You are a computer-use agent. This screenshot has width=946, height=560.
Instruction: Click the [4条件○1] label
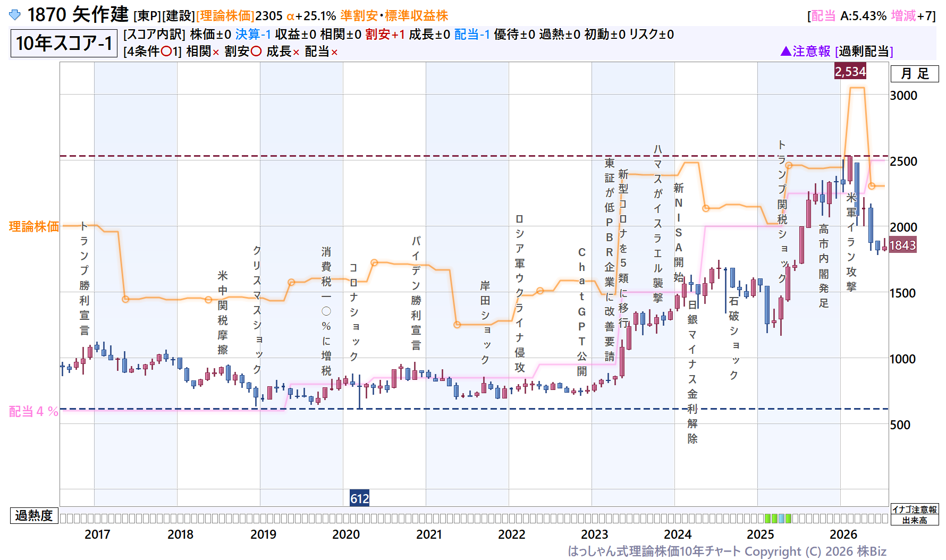153,52
